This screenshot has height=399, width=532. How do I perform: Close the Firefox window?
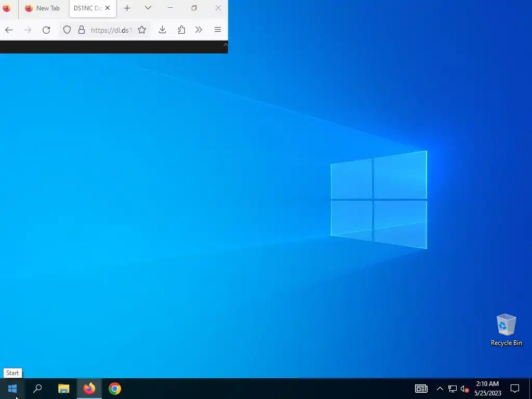pyautogui.click(x=218, y=8)
